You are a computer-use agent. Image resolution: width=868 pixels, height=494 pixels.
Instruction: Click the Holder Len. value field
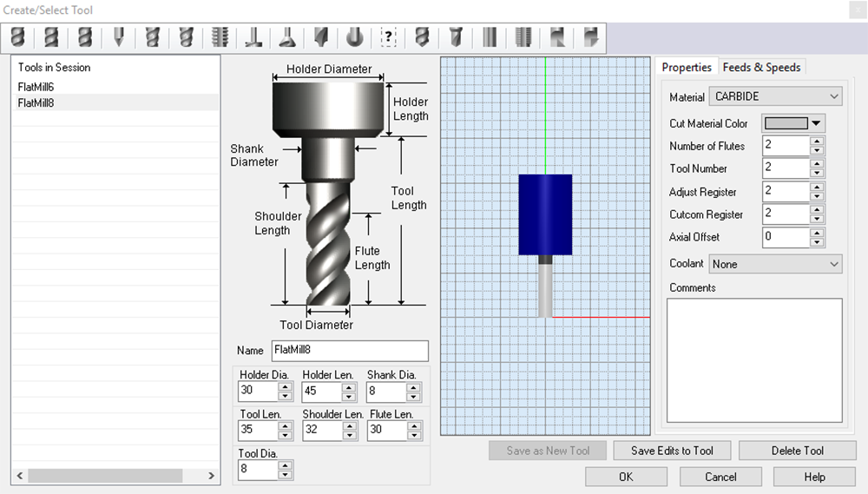coord(322,391)
